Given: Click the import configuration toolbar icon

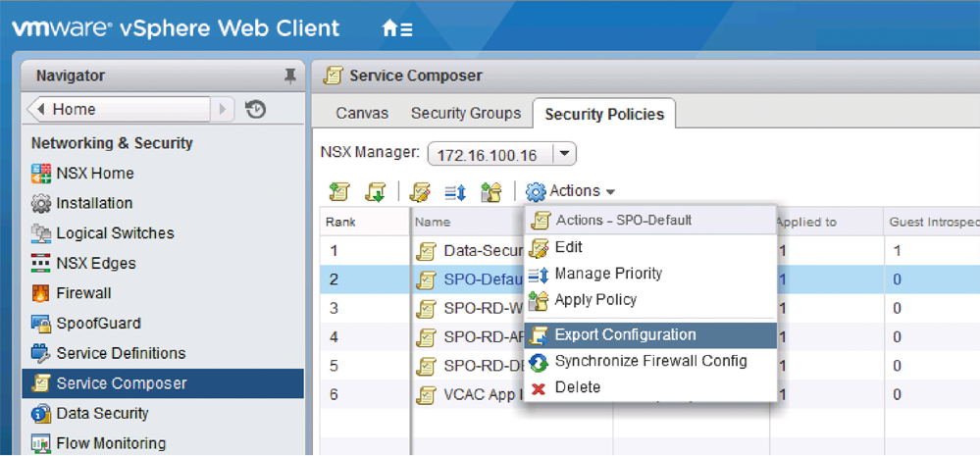Looking at the screenshot, I should tap(375, 192).
